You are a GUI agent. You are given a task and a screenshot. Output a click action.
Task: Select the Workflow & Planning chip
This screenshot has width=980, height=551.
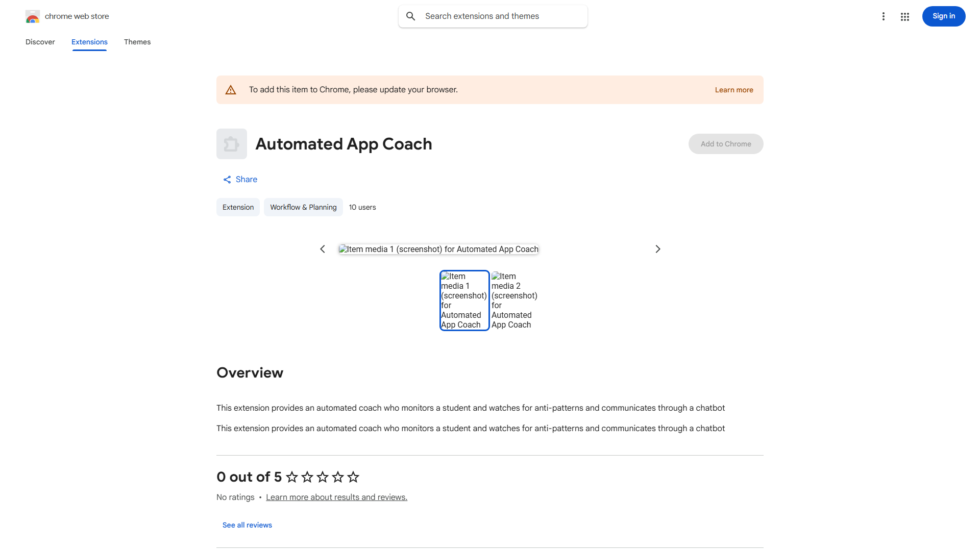coord(303,207)
